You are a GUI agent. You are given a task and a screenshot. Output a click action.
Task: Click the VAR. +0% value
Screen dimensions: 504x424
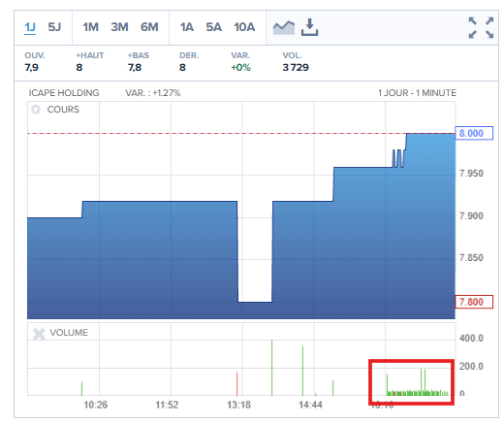pos(240,68)
